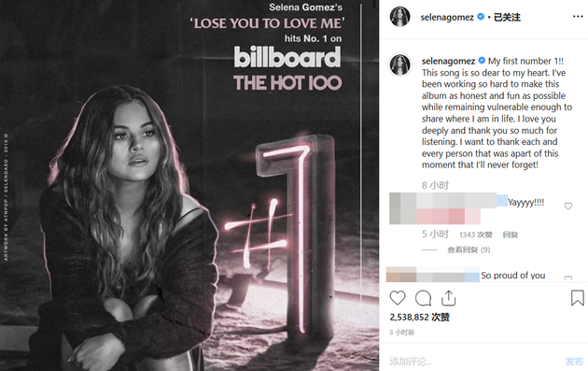Open avatar beside the caption
This screenshot has height=371, width=588.
(400, 64)
